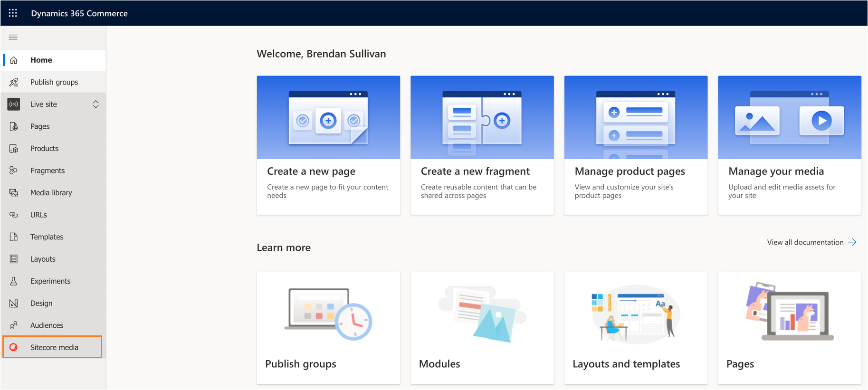Click Dynamics 365 Commerce header title

point(79,13)
